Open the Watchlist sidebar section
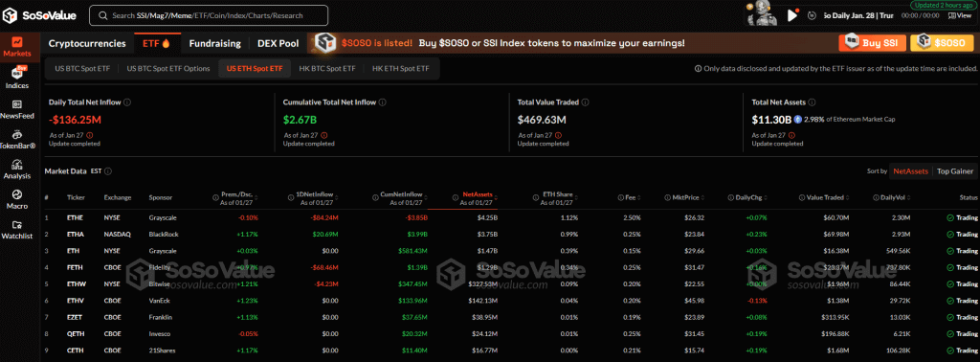Image resolution: width=980 pixels, height=362 pixels. [x=17, y=230]
